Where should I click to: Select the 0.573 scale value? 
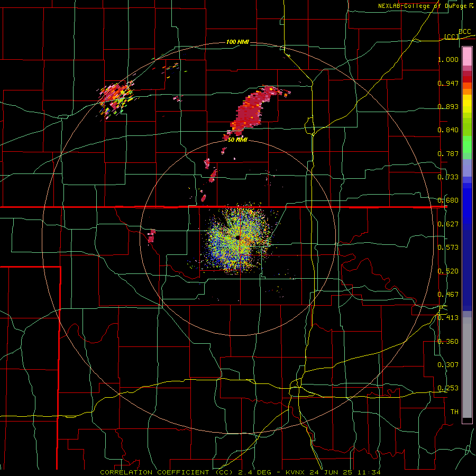[x=448, y=248]
